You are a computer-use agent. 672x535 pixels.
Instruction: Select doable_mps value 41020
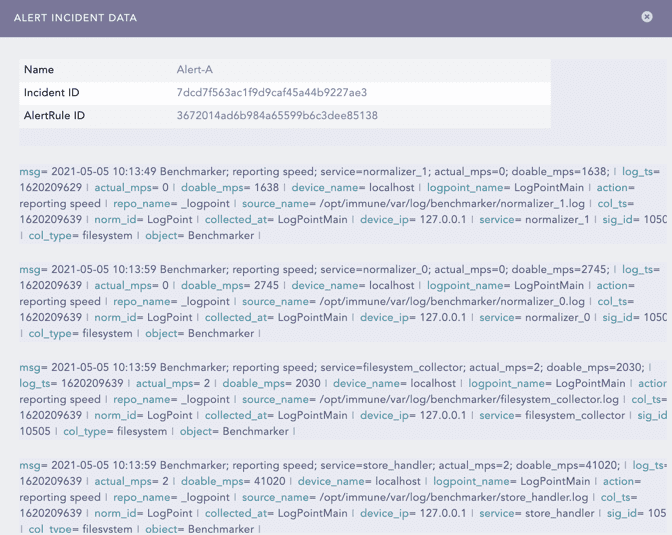pos(270,481)
